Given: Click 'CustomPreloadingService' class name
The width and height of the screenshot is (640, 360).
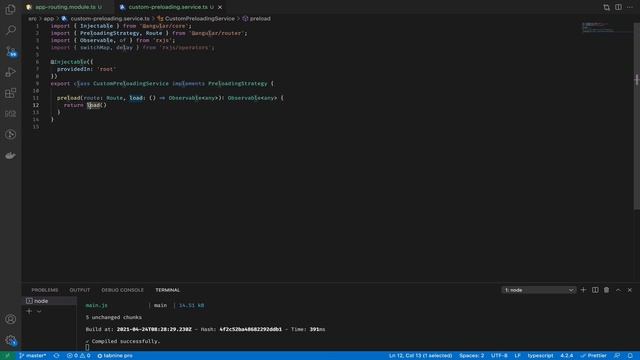Looking at the screenshot, I should 131,83.
